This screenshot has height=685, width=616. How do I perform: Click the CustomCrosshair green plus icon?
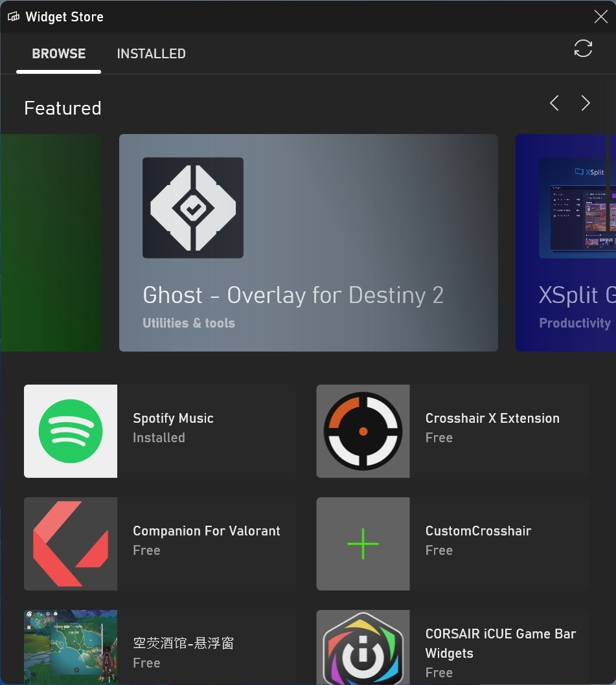tap(363, 544)
